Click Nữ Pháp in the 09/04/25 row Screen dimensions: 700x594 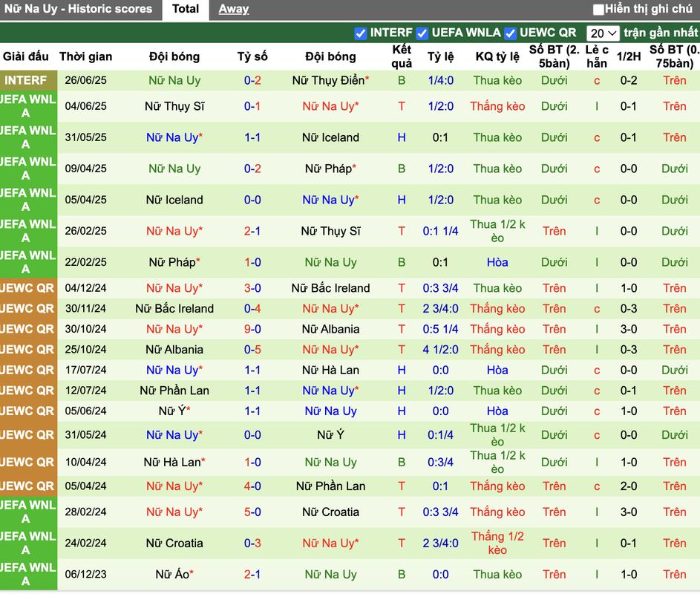click(330, 169)
